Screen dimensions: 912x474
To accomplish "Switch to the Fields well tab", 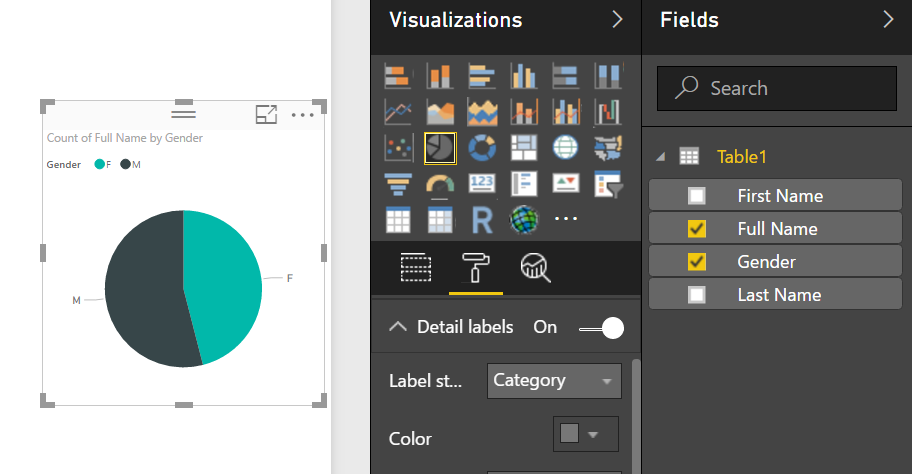I will point(416,268).
